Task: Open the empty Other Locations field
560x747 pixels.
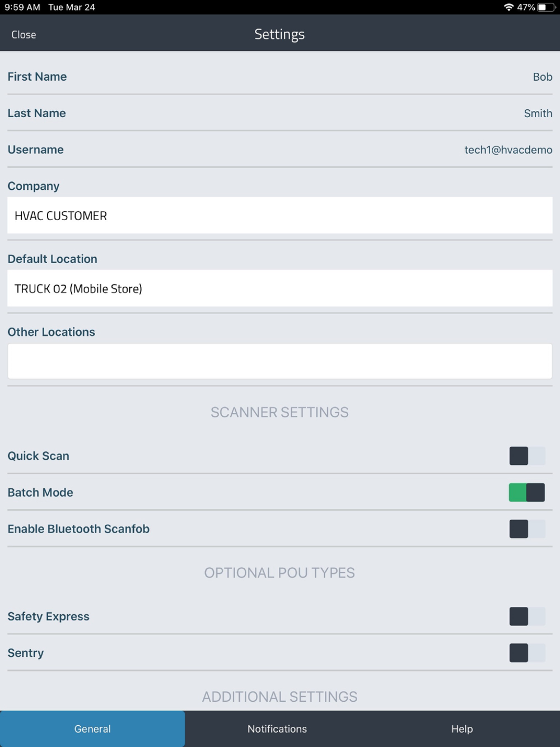Action: coord(279,361)
